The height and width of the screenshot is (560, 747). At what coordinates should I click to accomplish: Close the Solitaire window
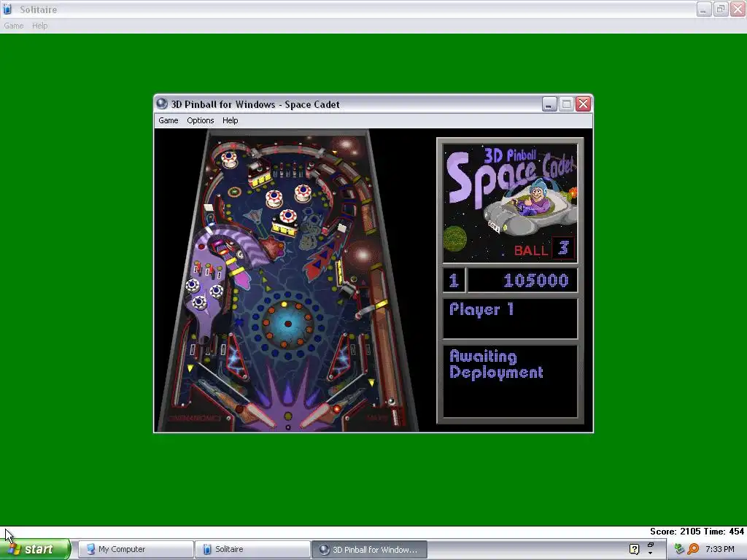tap(738, 9)
